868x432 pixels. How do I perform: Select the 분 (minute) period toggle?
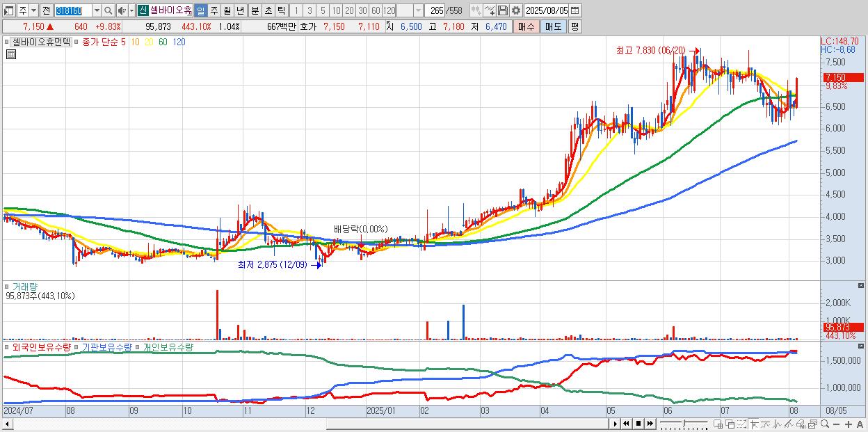coord(255,10)
